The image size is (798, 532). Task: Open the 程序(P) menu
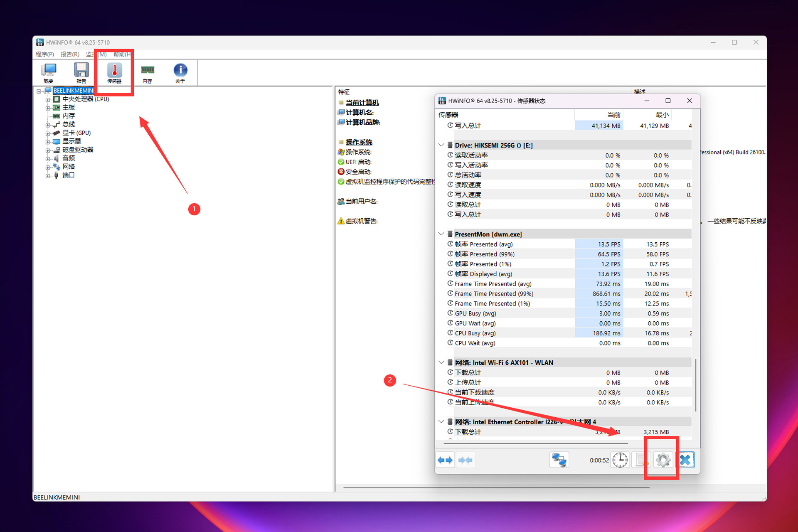pyautogui.click(x=45, y=54)
